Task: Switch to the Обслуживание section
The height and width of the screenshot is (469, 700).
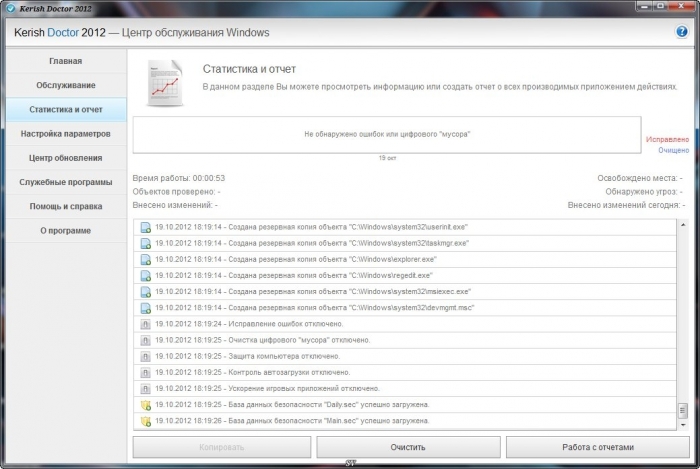Action: click(65, 85)
